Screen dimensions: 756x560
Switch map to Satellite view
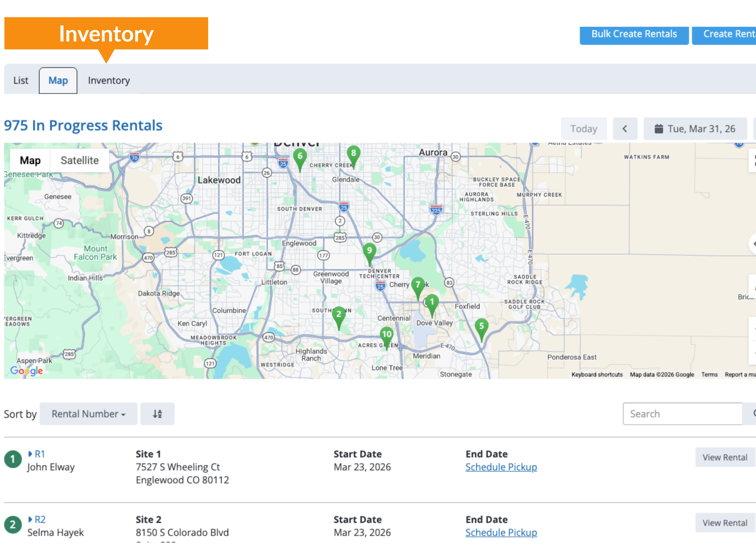point(80,160)
